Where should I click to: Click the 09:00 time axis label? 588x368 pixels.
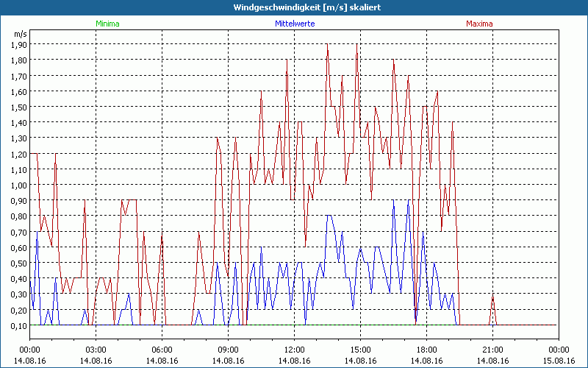(228, 350)
